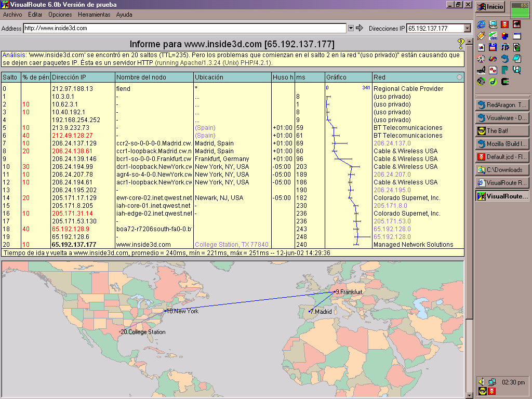Select IP address 212.49.128.27 in hop 6
Image resolution: width=532 pixels, height=399 pixels.
point(72,136)
